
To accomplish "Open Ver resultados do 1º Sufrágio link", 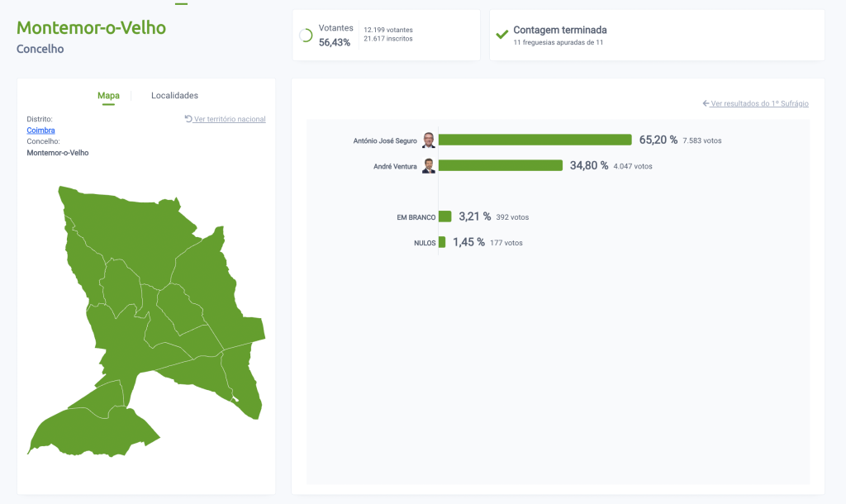I will (x=759, y=103).
